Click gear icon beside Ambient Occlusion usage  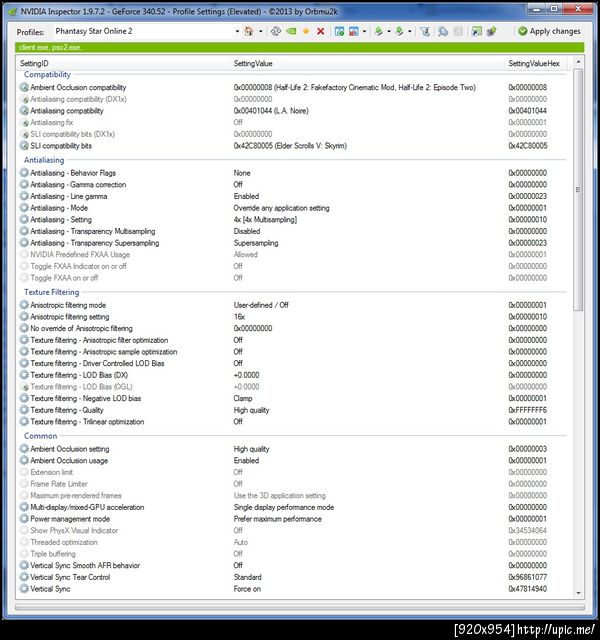coord(24,460)
